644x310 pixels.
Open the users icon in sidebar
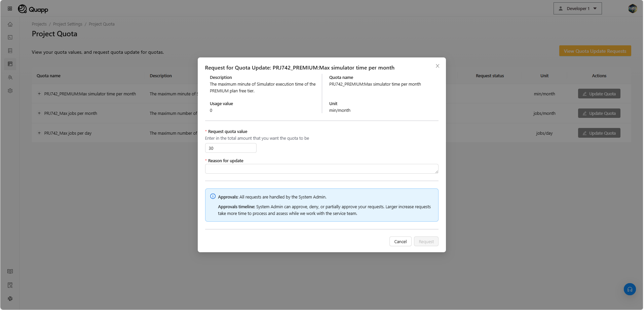(10, 77)
